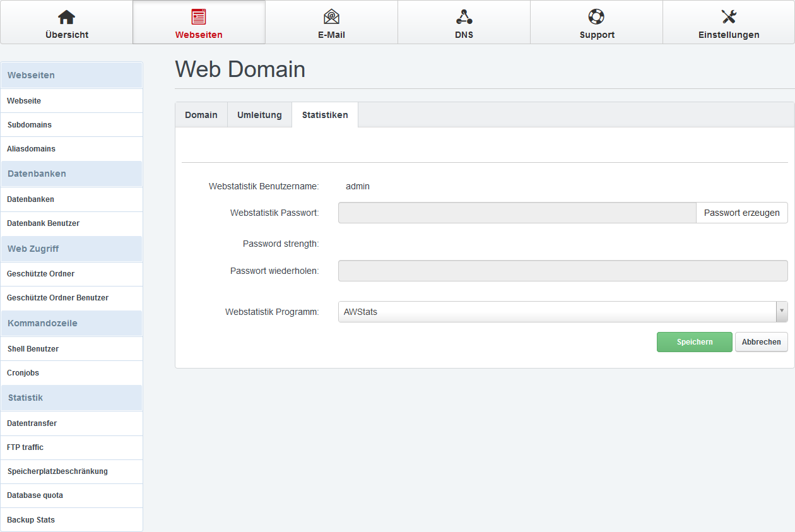
Task: Click the Passwort wiederholen field
Action: 562,271
